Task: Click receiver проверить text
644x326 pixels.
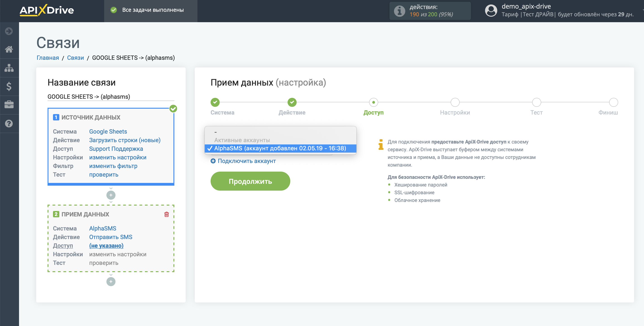Action: 104,263
